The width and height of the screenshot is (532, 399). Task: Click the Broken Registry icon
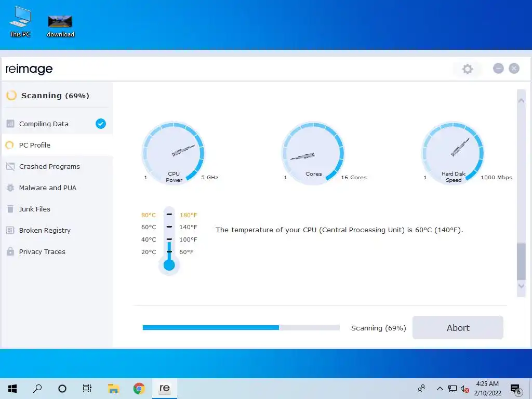pos(10,230)
